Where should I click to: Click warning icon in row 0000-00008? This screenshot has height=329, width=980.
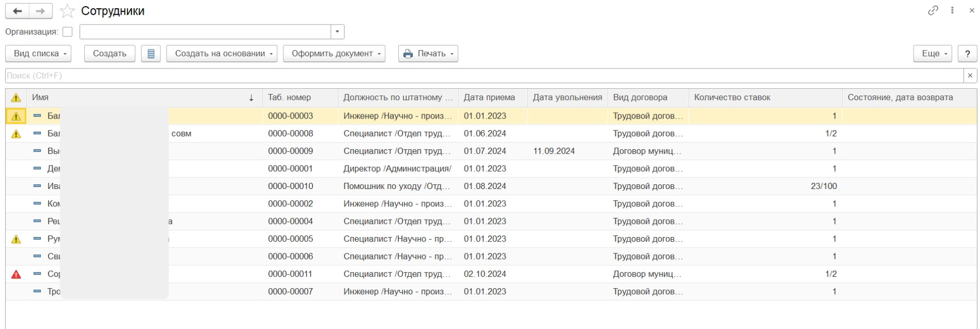[16, 134]
